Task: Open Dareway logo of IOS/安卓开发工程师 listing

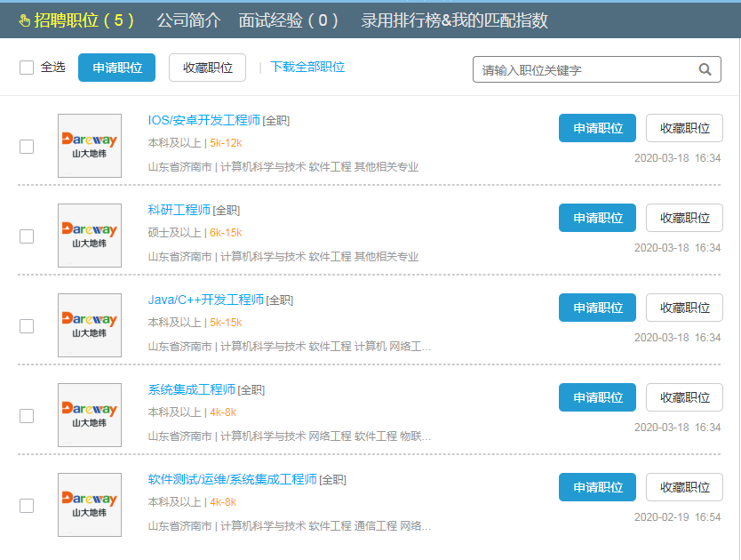Action: [89, 146]
